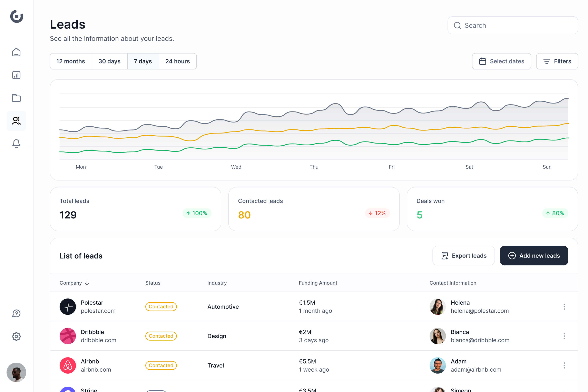Open the Select dates picker
Image resolution: width=588 pixels, height=392 pixels.
click(x=501, y=61)
